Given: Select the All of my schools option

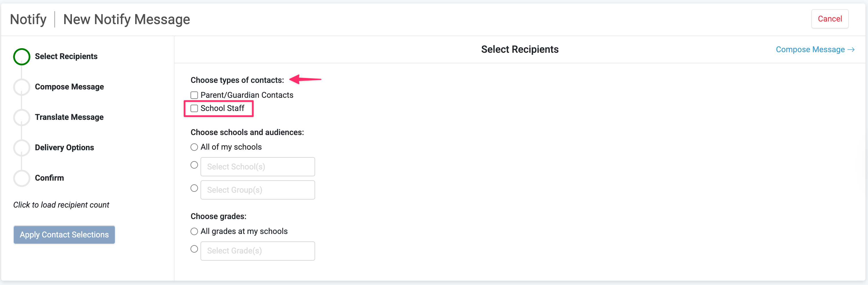Looking at the screenshot, I should (x=194, y=147).
